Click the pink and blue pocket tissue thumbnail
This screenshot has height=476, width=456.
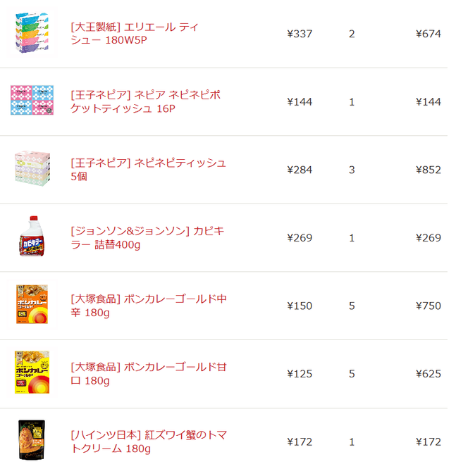[32, 100]
